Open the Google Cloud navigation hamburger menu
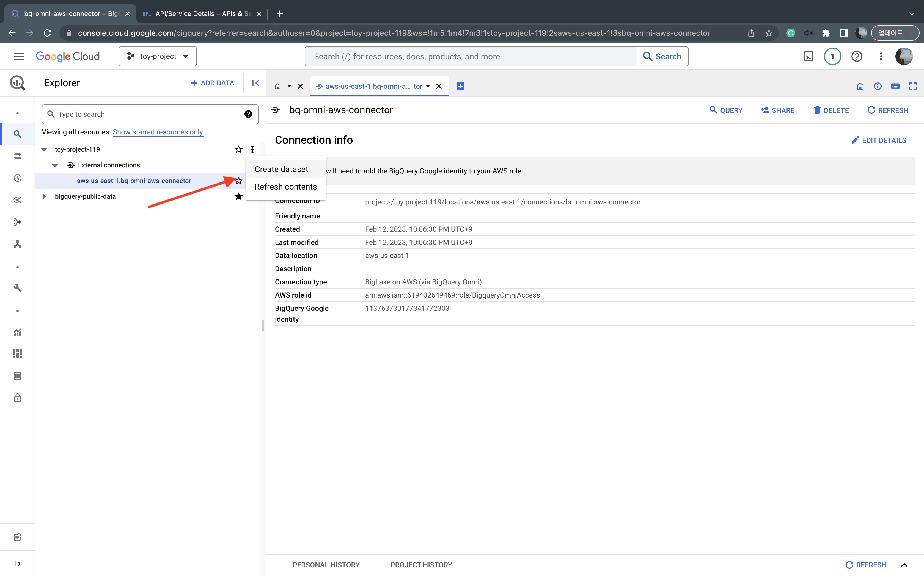Screen dimensions: 924x577 [x=18, y=57]
